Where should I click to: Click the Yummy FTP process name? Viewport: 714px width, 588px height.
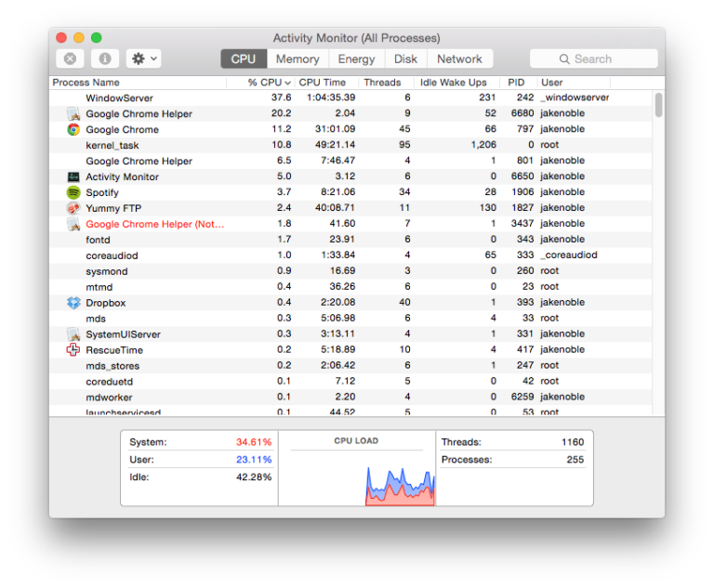(113, 208)
